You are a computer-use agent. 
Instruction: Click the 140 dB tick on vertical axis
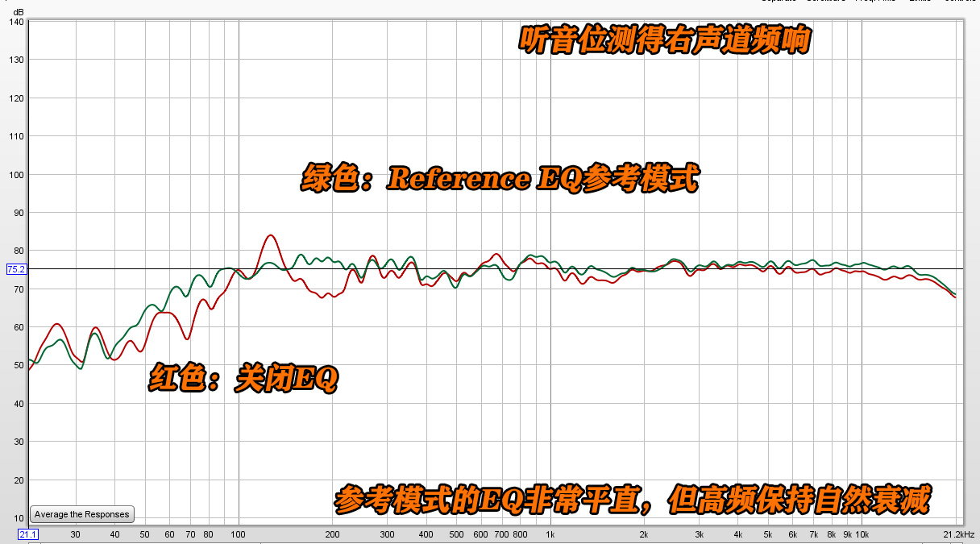[x=15, y=22]
